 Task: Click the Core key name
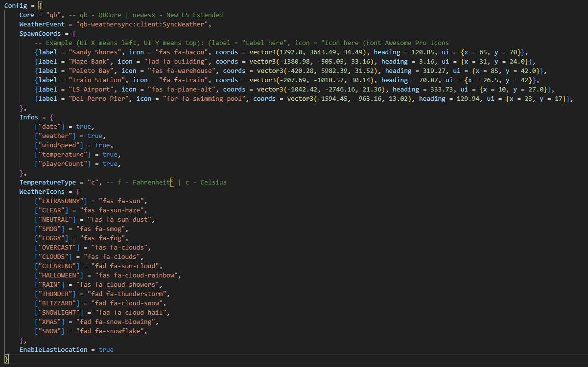[x=27, y=15]
